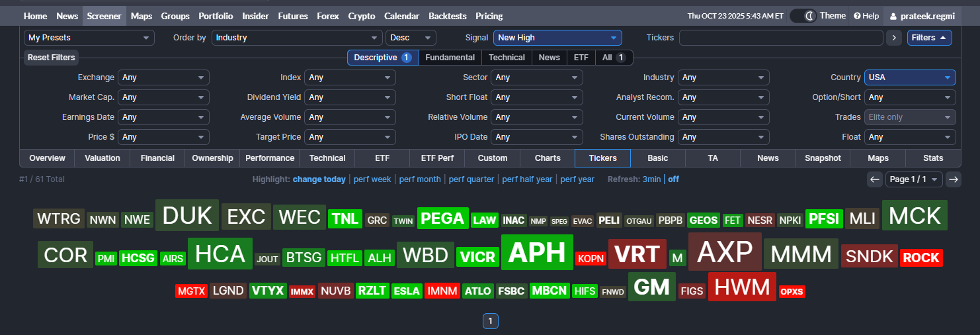Highlight by perf year
The width and height of the screenshot is (980, 335).
tap(577, 179)
